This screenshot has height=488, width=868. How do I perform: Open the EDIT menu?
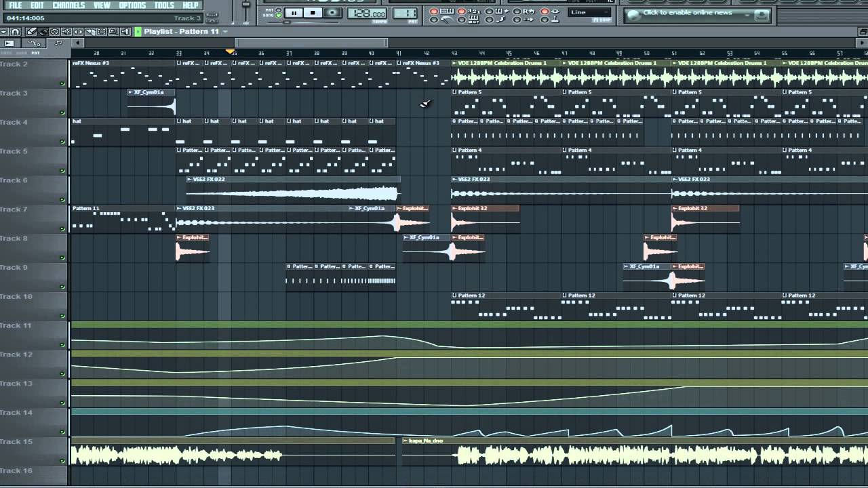point(37,5)
